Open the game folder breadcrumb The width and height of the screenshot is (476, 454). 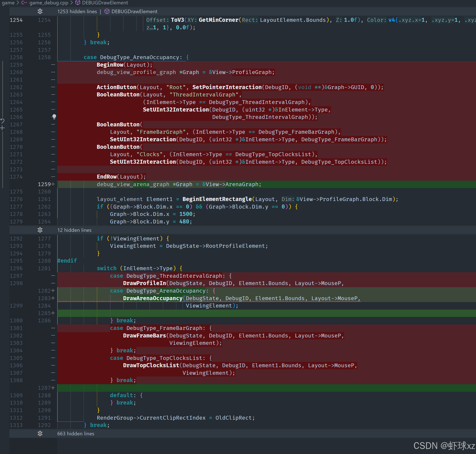pos(8,3)
